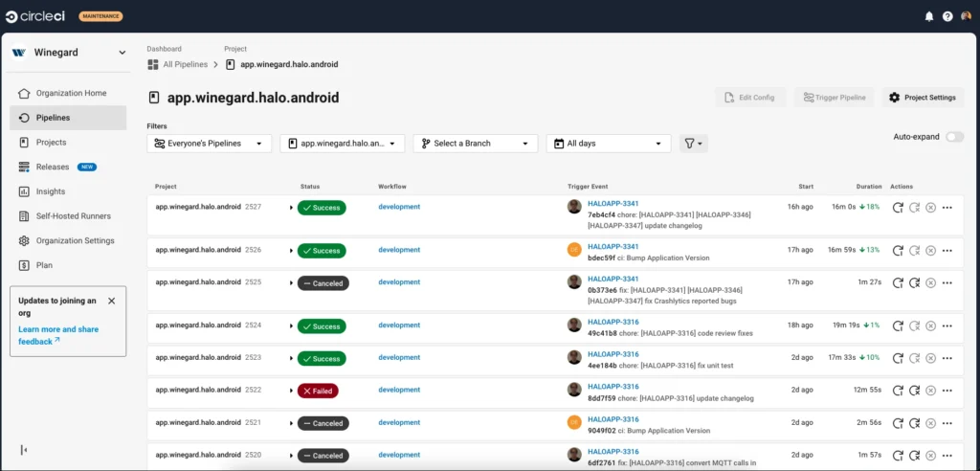The image size is (980, 471).
Task: Open Insights in sidebar
Action: tap(68, 191)
